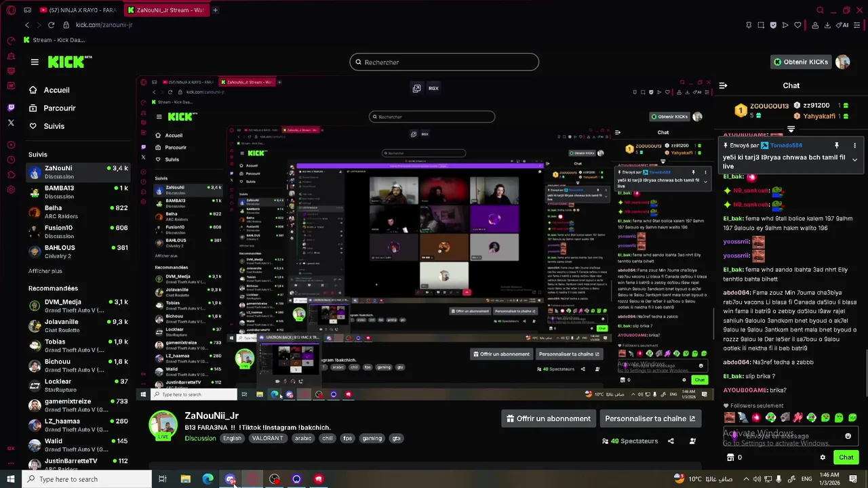Open Tornado588 profile in pinned message
This screenshot has height=488, width=868.
click(785, 145)
